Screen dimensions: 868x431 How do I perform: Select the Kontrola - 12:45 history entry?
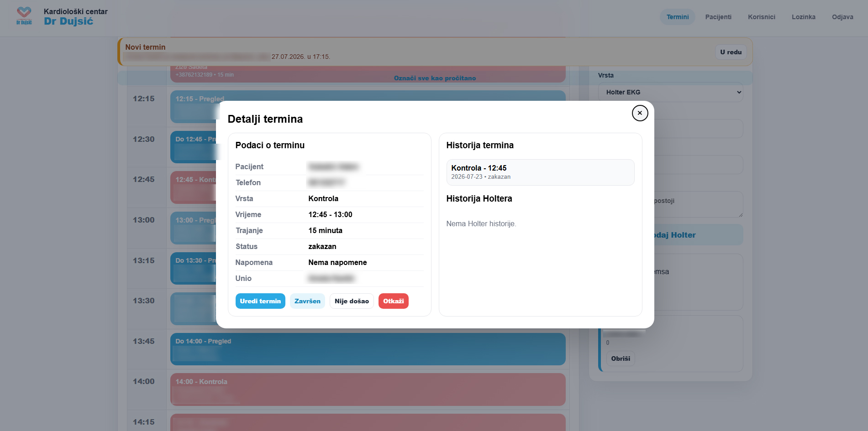click(540, 172)
